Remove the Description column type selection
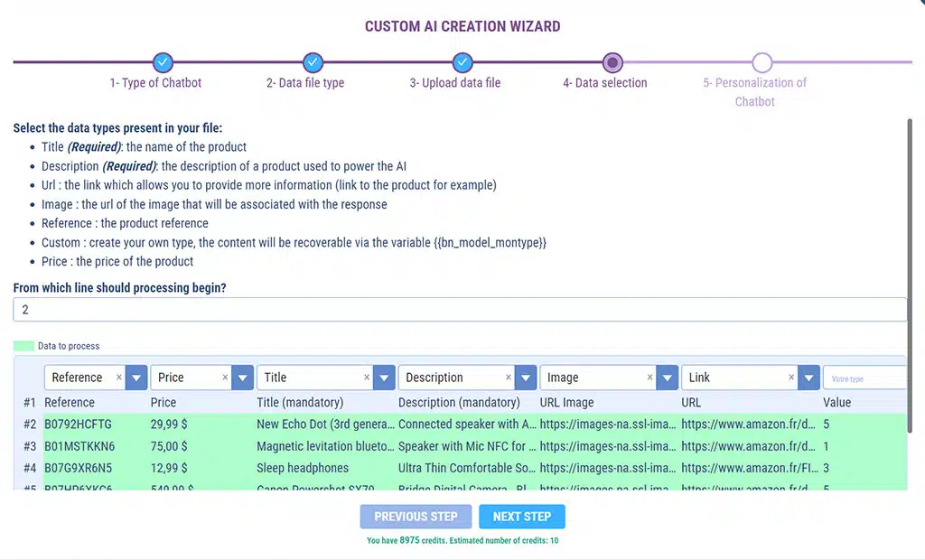925x560 pixels. [508, 378]
